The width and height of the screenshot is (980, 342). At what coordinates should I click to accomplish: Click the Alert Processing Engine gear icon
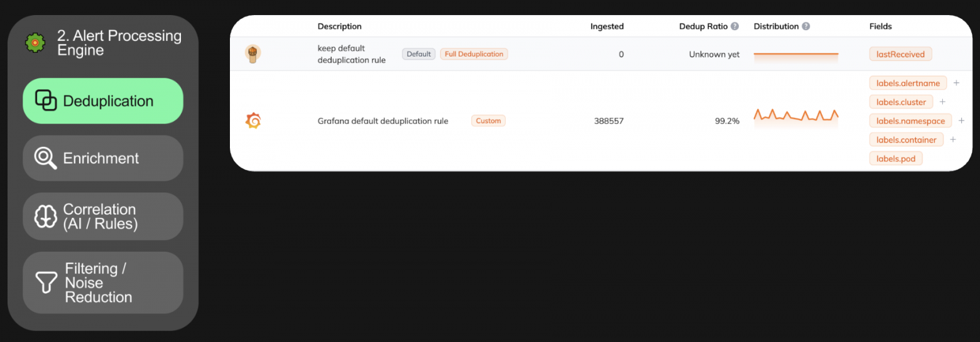pos(35,43)
